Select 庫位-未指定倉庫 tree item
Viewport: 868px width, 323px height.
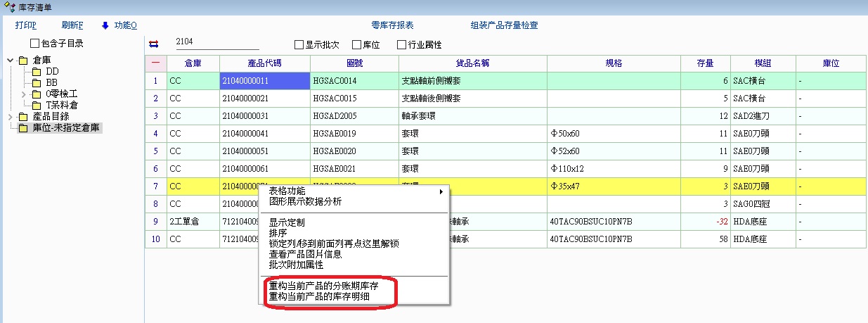67,128
